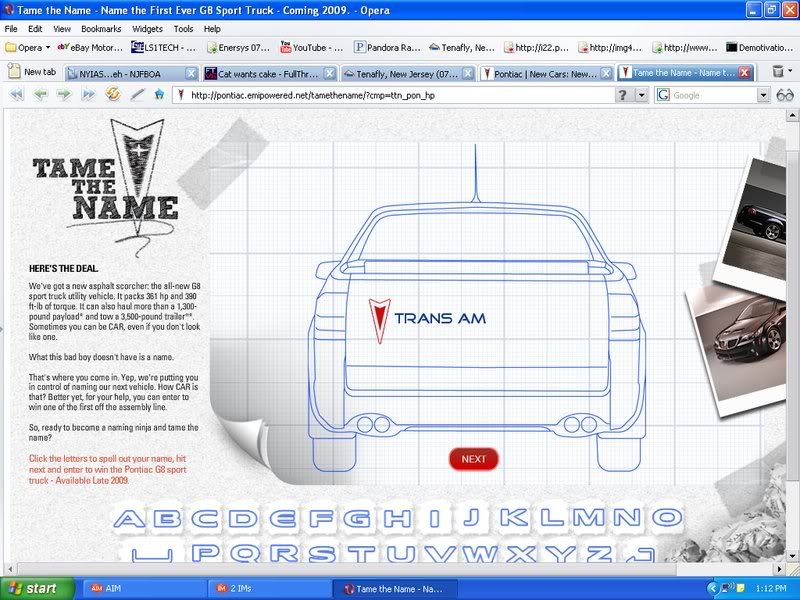
Task: Close the Tame the Name tab
Action: click(x=744, y=73)
